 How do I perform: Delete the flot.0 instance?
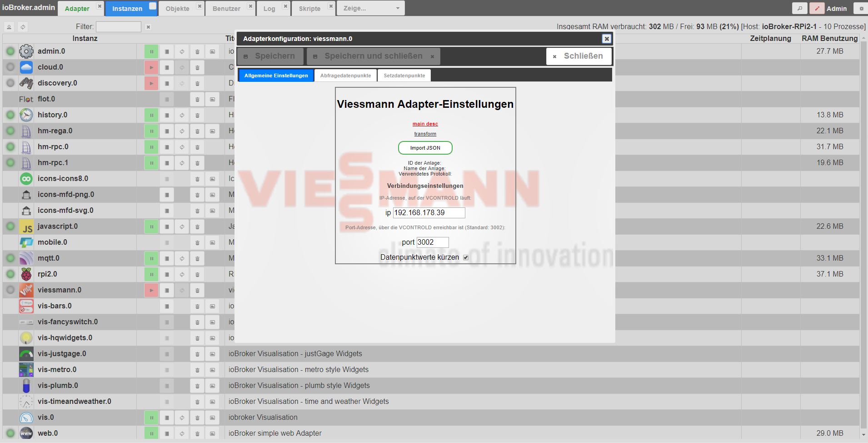click(x=197, y=99)
